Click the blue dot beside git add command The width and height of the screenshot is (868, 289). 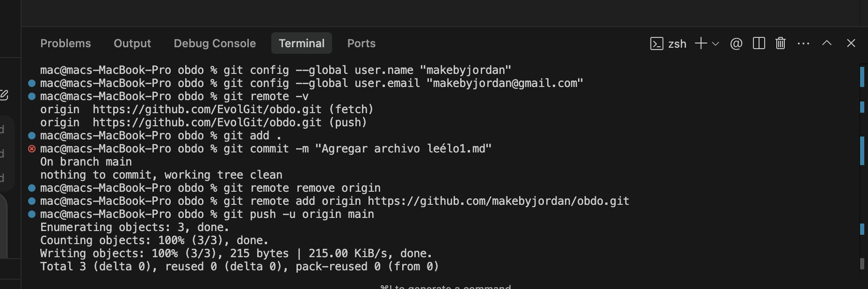tap(32, 136)
